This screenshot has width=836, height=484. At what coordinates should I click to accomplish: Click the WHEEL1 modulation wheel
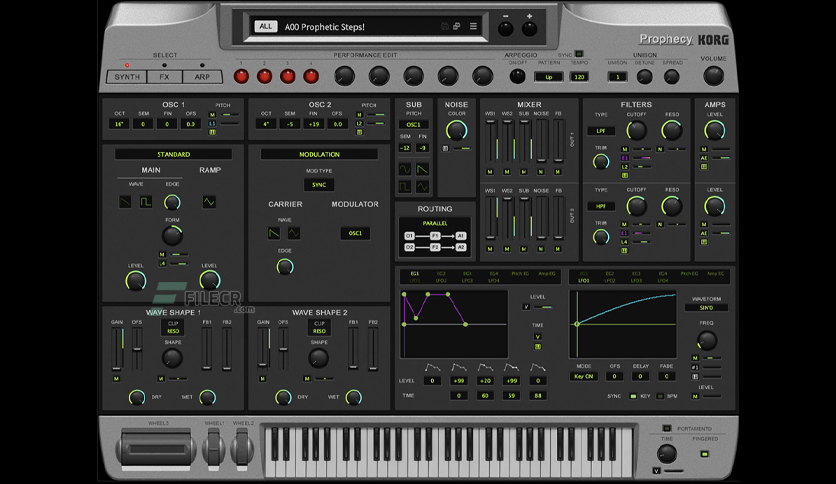point(213,447)
